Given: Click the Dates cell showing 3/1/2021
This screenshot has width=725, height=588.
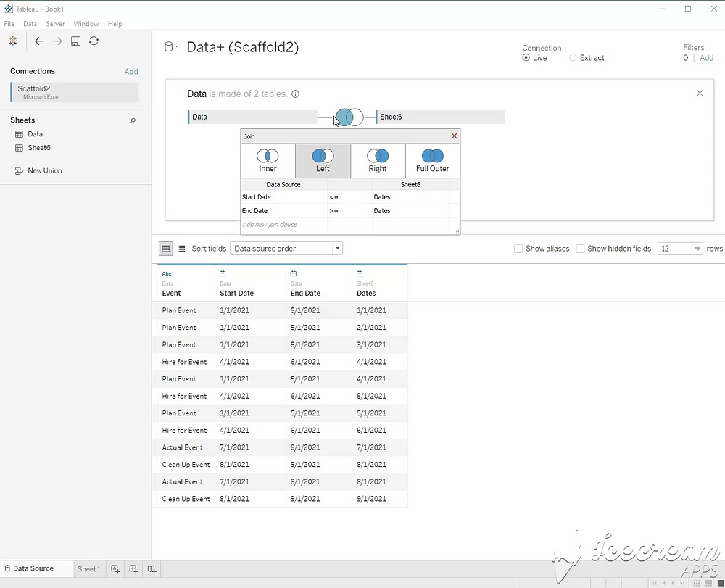Looking at the screenshot, I should coord(371,345).
